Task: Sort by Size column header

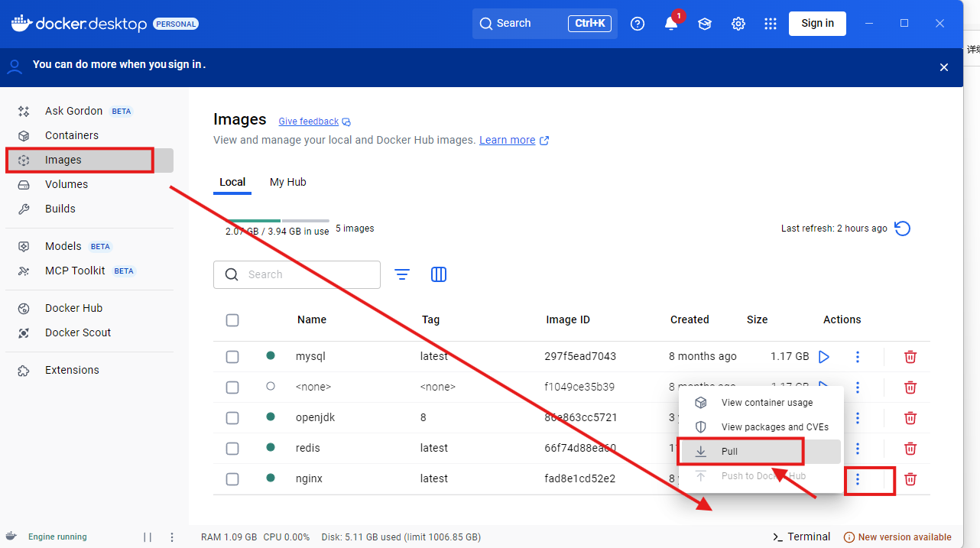Action: (758, 319)
